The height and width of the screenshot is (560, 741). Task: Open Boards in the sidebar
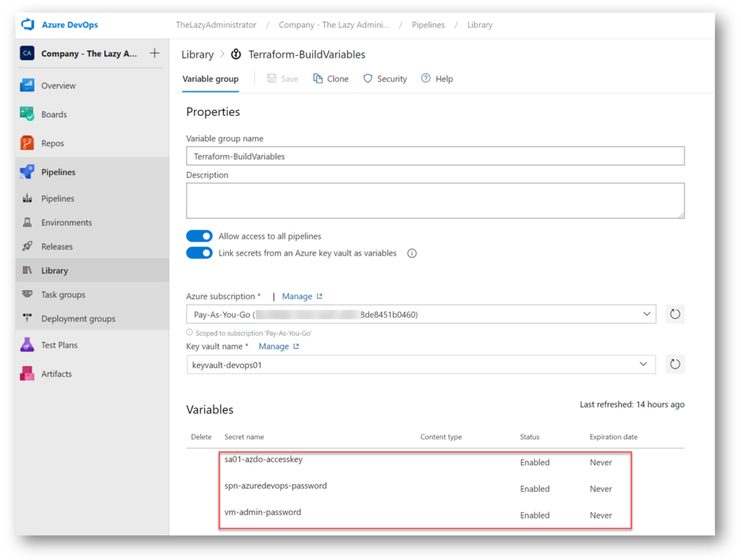click(92, 114)
